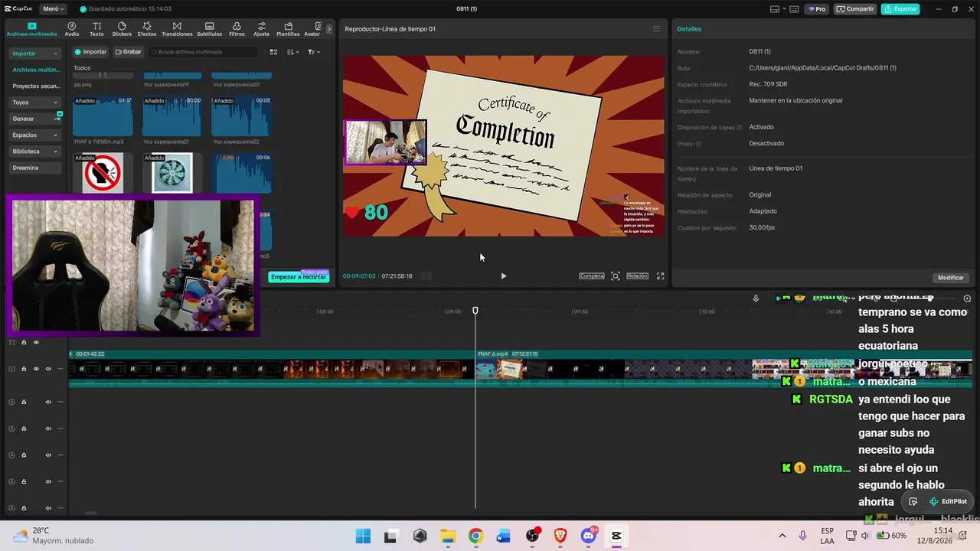The width and height of the screenshot is (980, 551).
Task: Open the layout selector dropdown
Action: tap(778, 9)
